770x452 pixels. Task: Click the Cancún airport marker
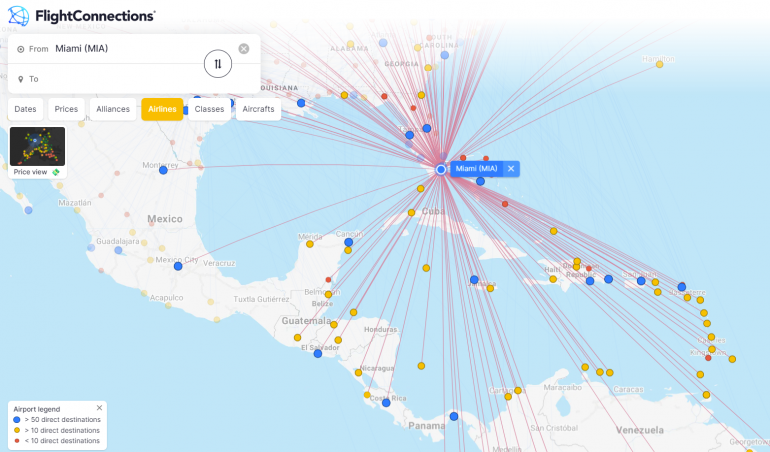pyautogui.click(x=348, y=243)
